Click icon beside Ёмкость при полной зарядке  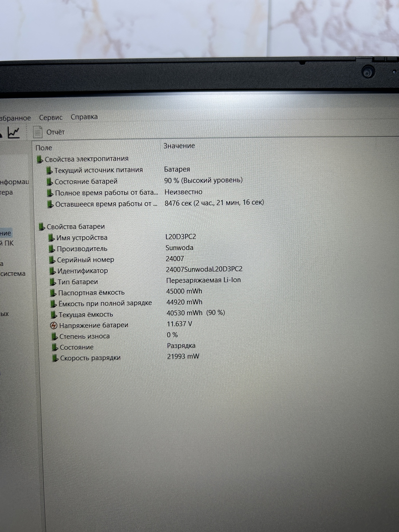pyautogui.click(x=53, y=304)
